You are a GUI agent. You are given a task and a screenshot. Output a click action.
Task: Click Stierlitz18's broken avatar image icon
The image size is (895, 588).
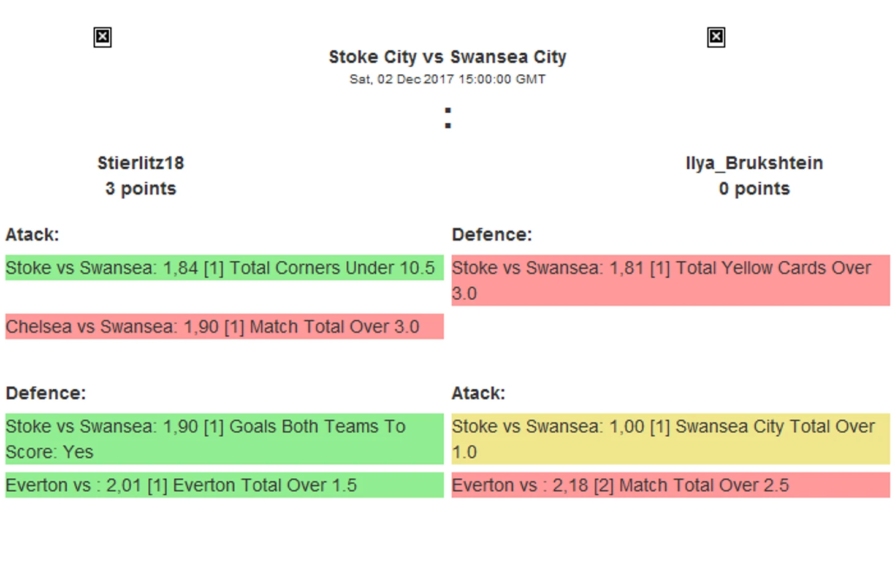point(102,37)
